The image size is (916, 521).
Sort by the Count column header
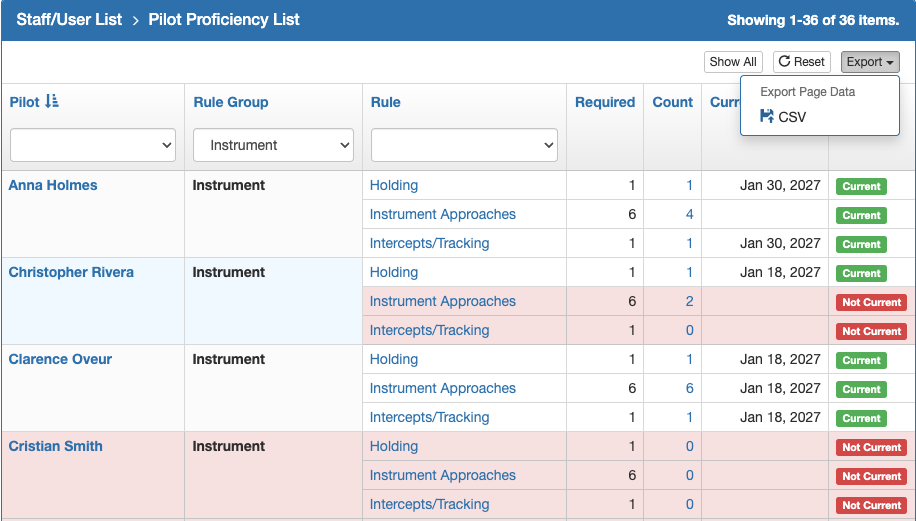[x=672, y=102]
